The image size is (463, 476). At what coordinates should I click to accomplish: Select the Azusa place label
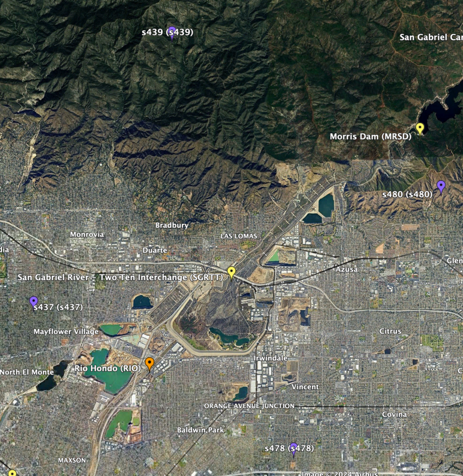pyautogui.click(x=347, y=269)
